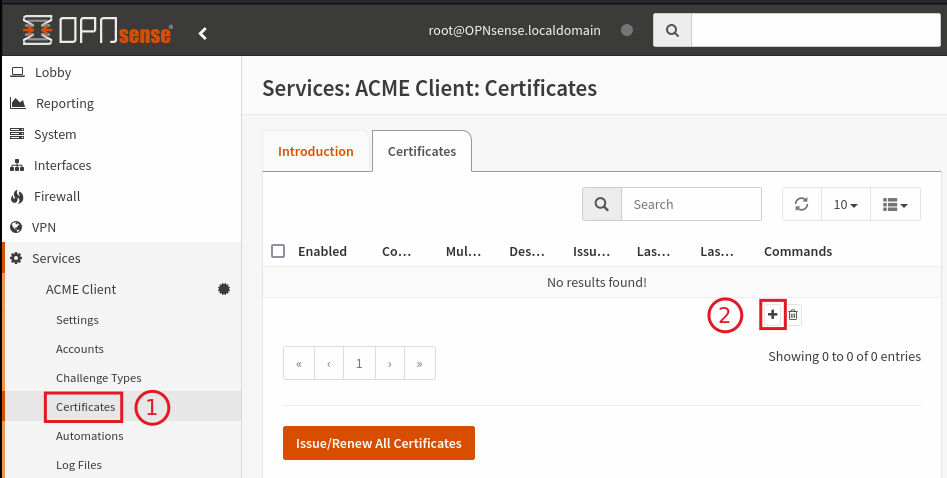
Task: Click root@OPNsense.localdomain user text
Action: tap(515, 30)
